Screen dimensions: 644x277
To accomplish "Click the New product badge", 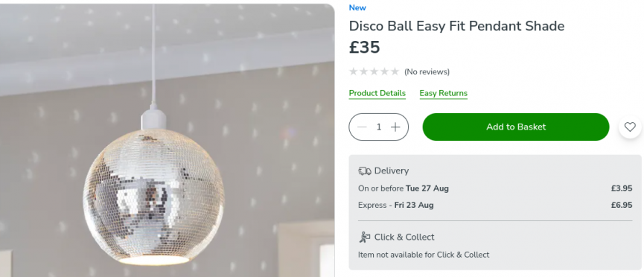I will click(x=357, y=7).
